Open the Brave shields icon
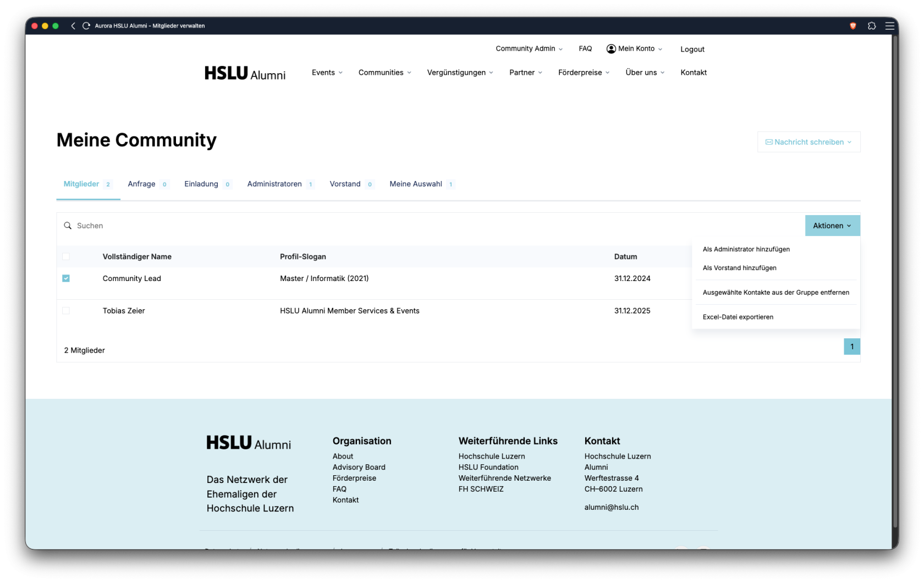The image size is (924, 583). click(x=853, y=26)
